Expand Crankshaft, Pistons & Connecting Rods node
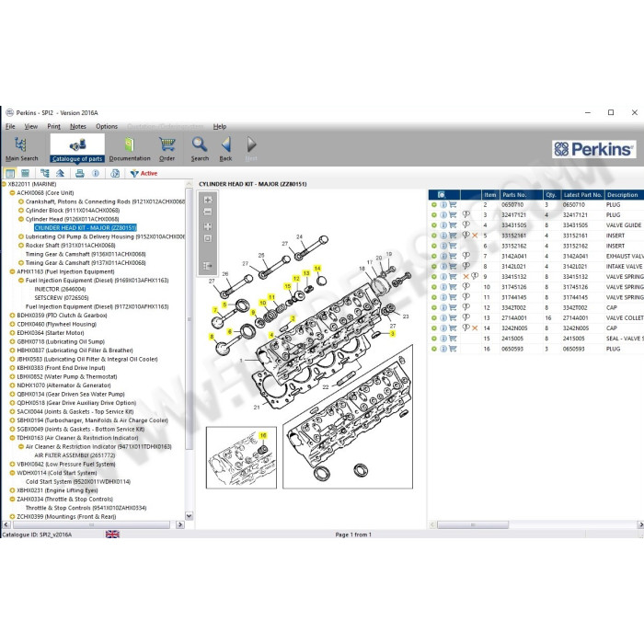 [21, 201]
